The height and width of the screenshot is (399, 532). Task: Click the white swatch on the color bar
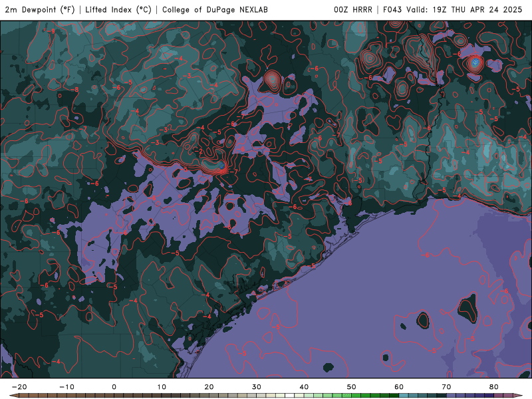[x=290, y=396]
